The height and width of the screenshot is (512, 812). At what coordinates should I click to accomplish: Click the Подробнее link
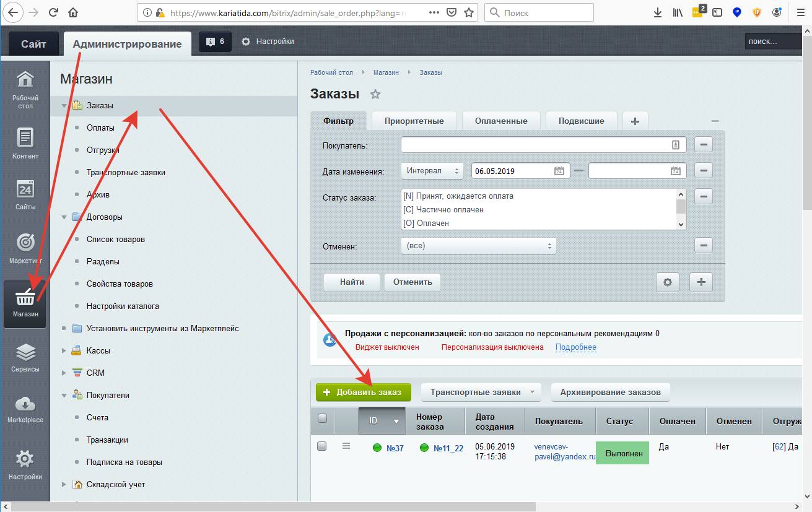pos(575,347)
